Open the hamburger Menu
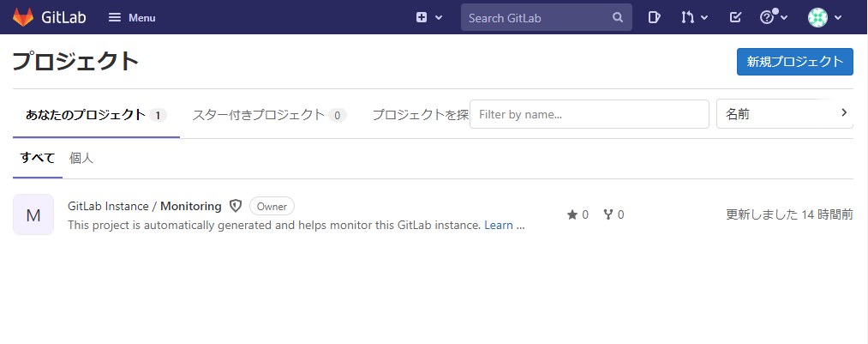The image size is (868, 344). pos(132,18)
